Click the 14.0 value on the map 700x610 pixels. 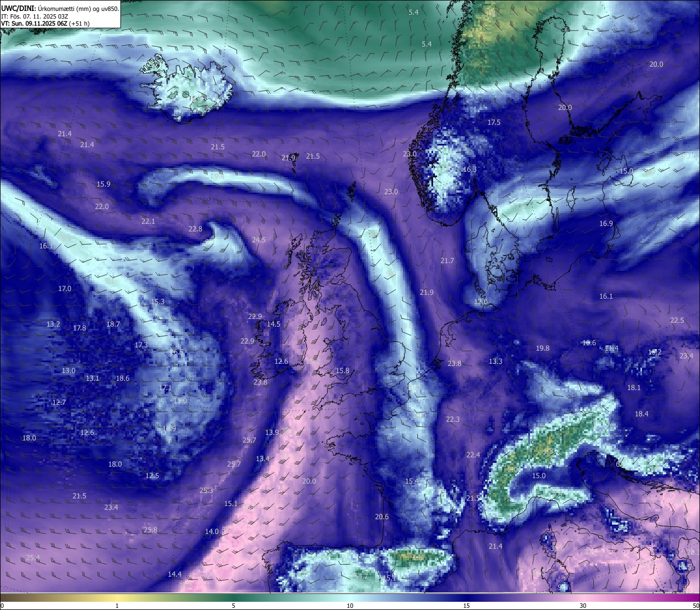(x=212, y=532)
